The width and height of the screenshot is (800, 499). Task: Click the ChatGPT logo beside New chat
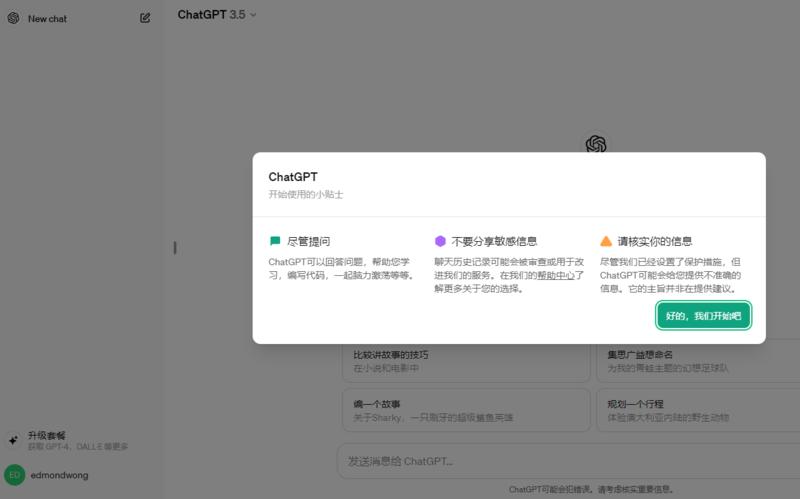click(x=13, y=18)
